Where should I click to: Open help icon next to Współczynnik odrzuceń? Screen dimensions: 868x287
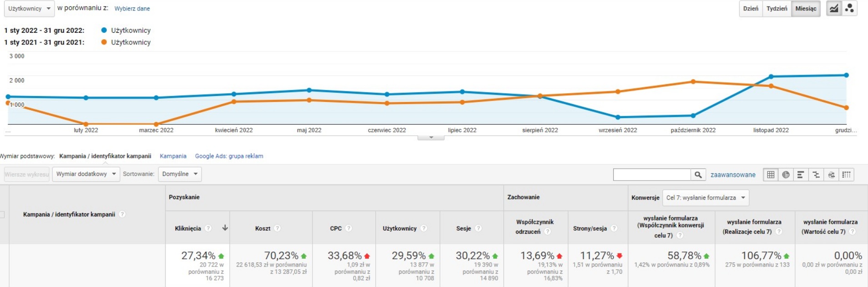548,232
